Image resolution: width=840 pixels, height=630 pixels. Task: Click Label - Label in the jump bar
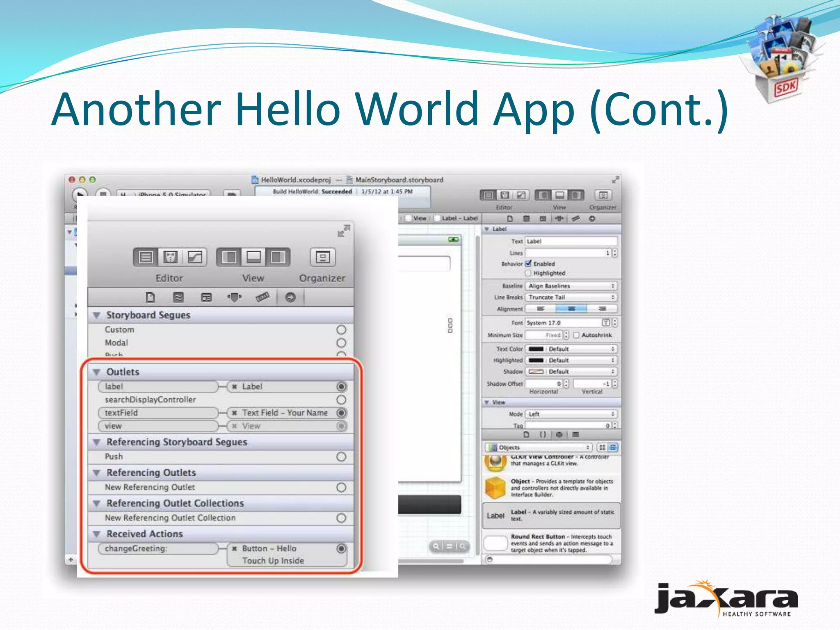[x=456, y=218]
